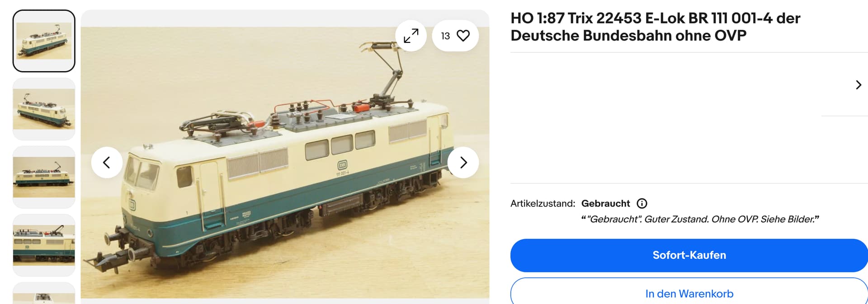Expand the image to fullscreen view

point(411,36)
